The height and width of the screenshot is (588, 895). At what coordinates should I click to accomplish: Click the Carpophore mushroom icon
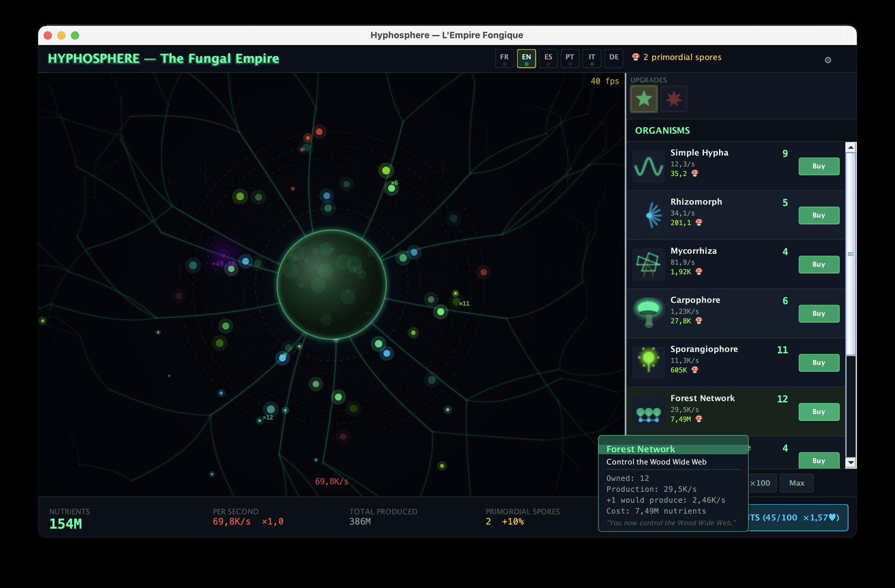pyautogui.click(x=648, y=313)
